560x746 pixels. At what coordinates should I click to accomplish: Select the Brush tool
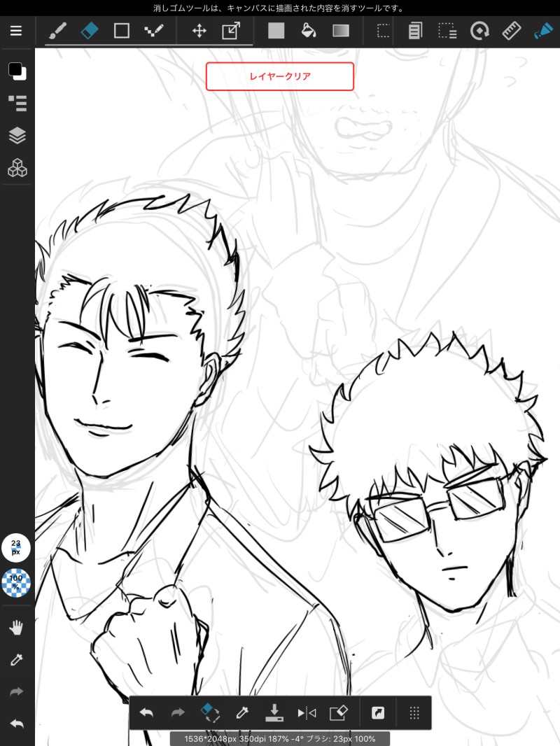click(57, 31)
